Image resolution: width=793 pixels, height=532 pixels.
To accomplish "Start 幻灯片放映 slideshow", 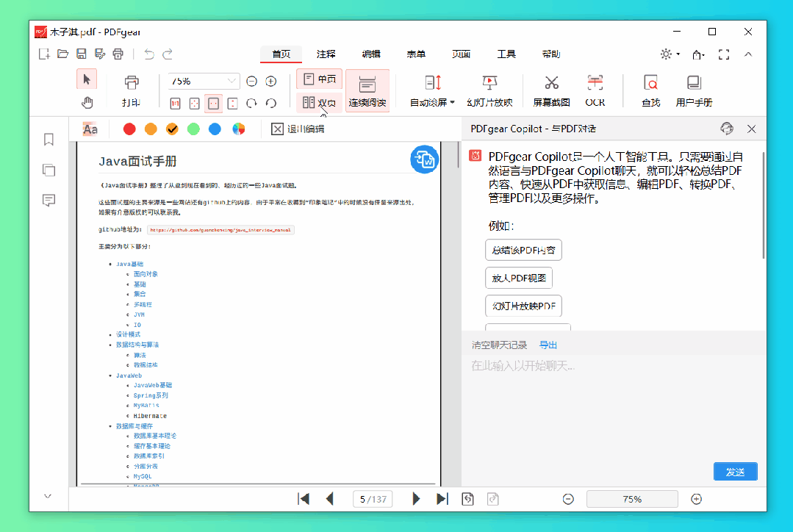I will pyautogui.click(x=489, y=90).
